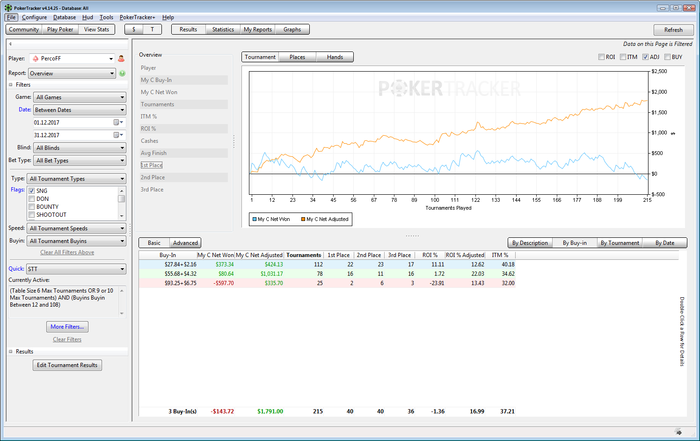
Task: Click the player profile icon beside PercoFF
Action: point(121,58)
